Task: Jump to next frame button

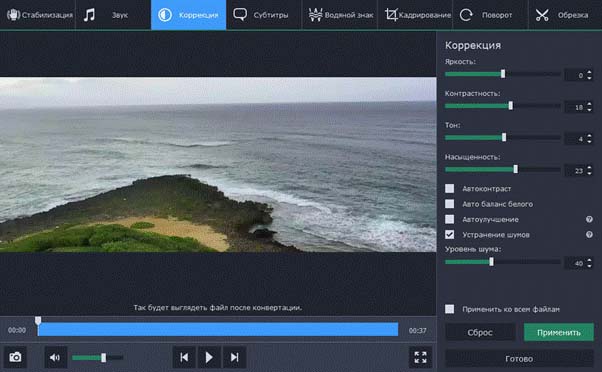Action: 234,357
